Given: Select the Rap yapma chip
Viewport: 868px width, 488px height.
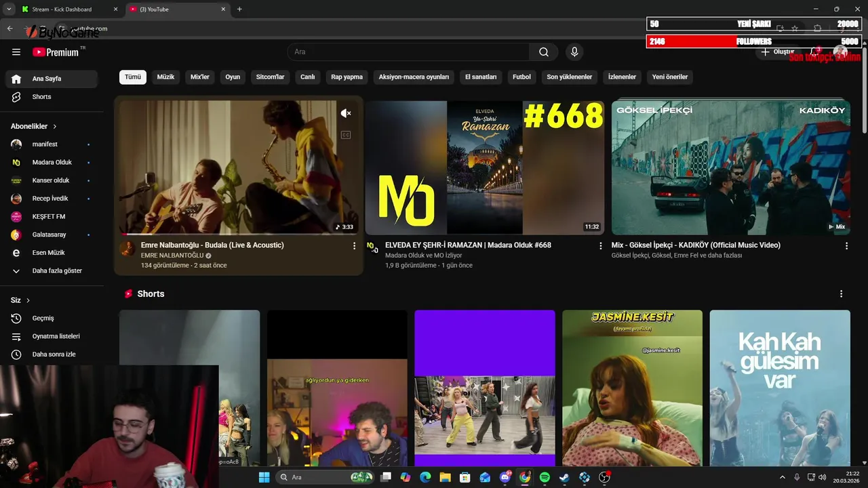Looking at the screenshot, I should [x=347, y=77].
